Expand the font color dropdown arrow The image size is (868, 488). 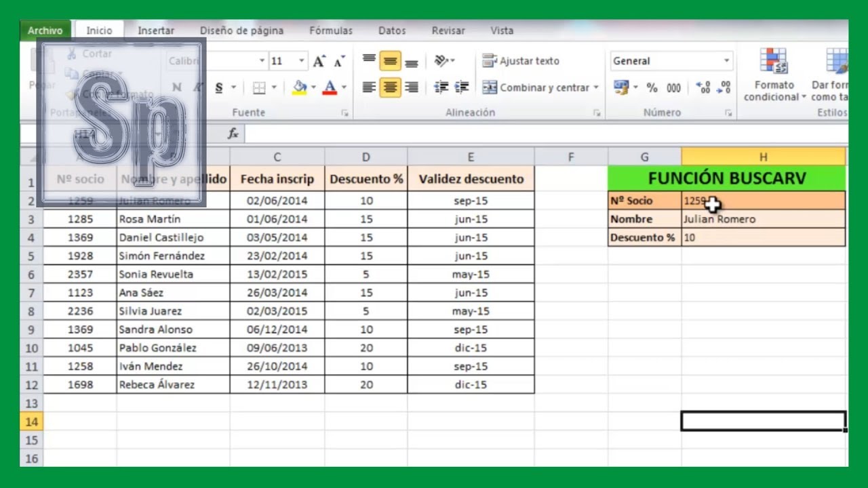point(344,87)
